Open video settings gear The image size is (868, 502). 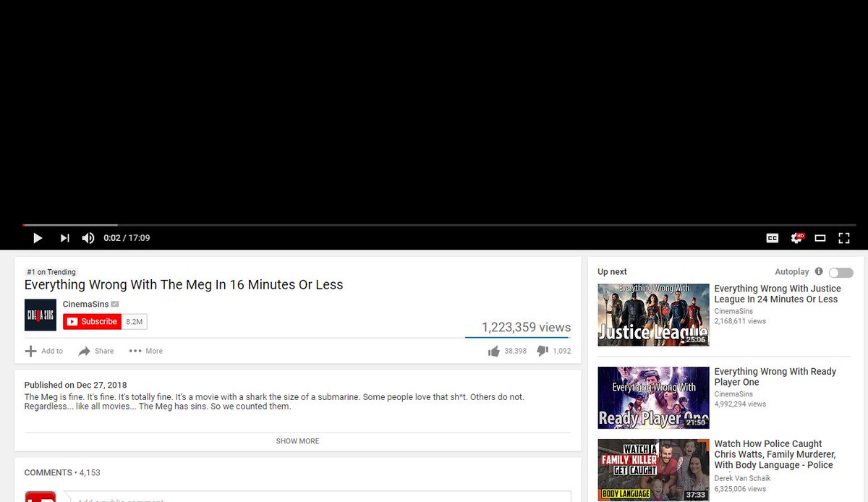pos(797,238)
